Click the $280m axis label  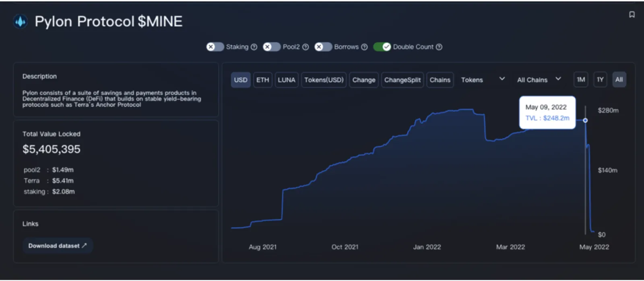pos(608,110)
